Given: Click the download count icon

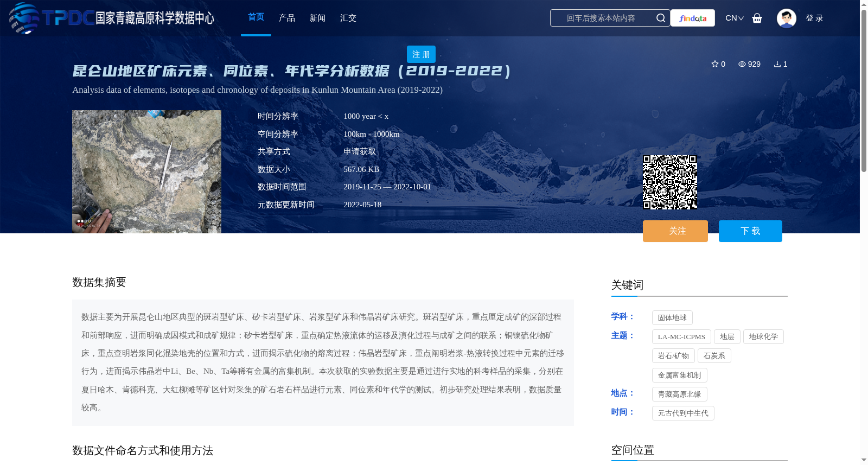Looking at the screenshot, I should click(777, 64).
